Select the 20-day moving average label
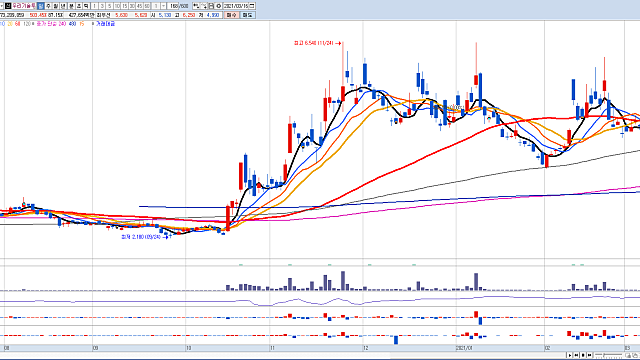Screen dimensions: 640x360 pyautogui.click(x=10, y=24)
